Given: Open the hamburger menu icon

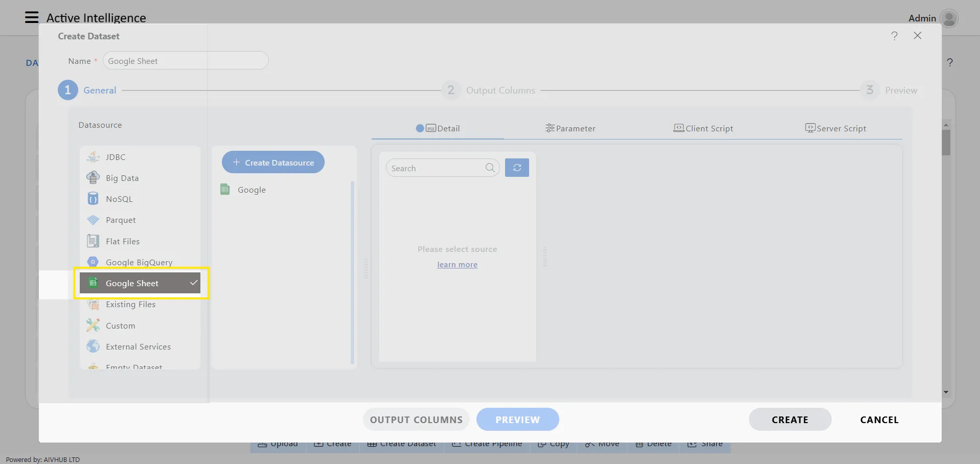Looking at the screenshot, I should [32, 17].
